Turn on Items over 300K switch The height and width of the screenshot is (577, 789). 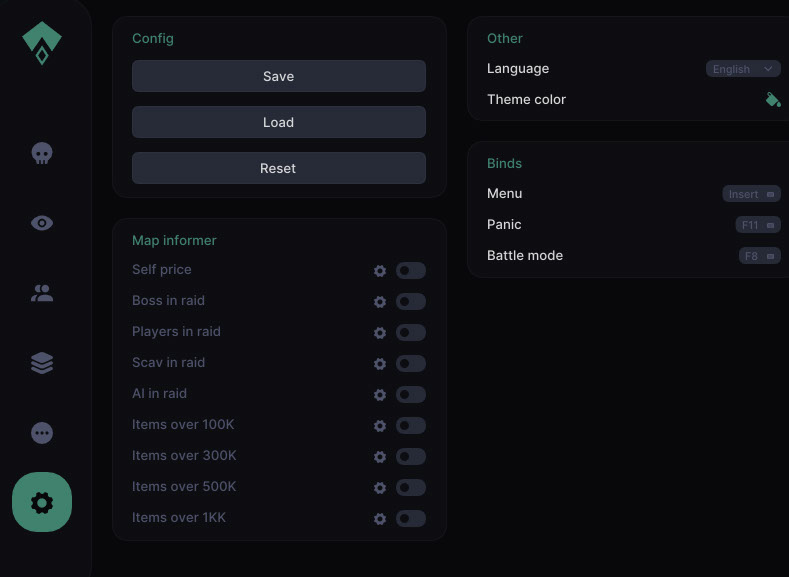coord(410,456)
